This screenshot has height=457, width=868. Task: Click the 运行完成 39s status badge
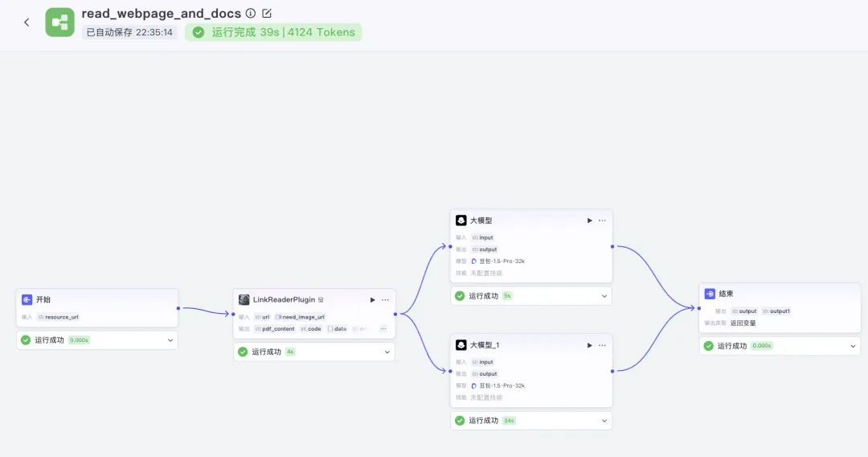pos(273,32)
